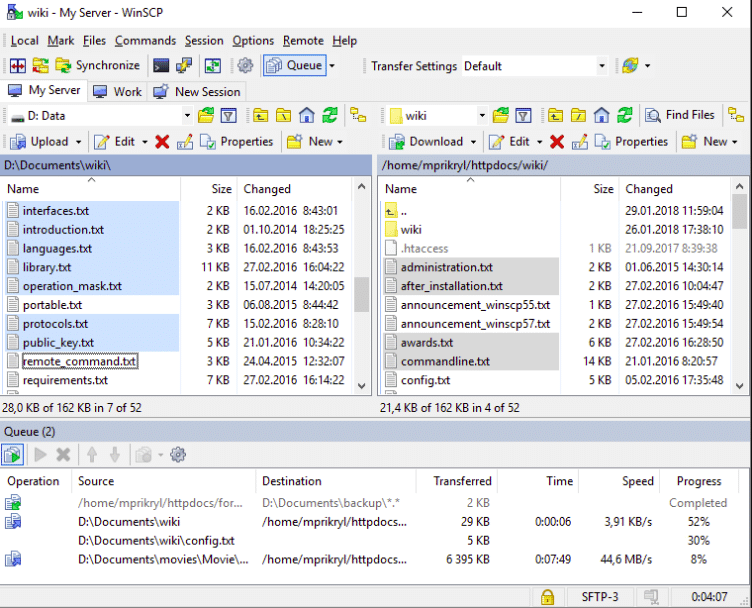Click the Upload button
The width and height of the screenshot is (752, 608).
[40, 141]
